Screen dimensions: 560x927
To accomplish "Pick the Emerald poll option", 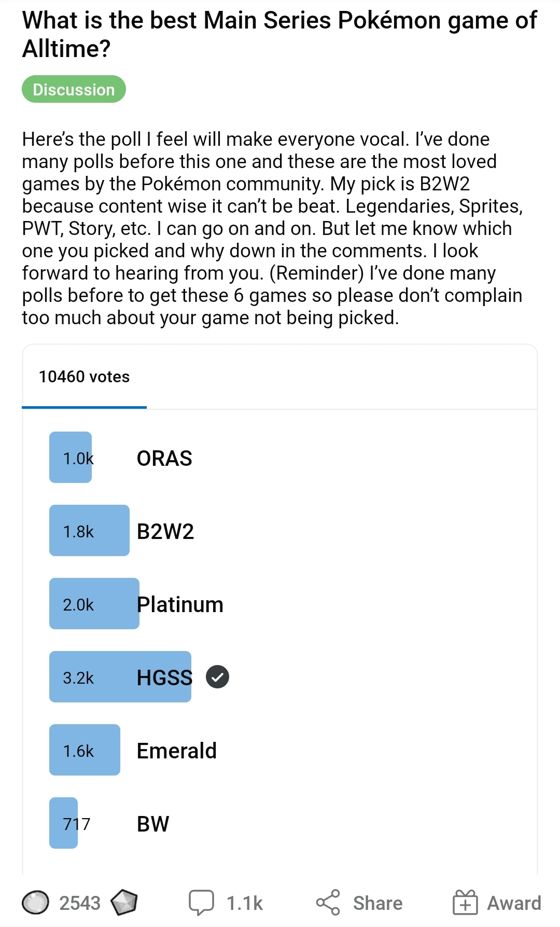I will click(x=177, y=751).
